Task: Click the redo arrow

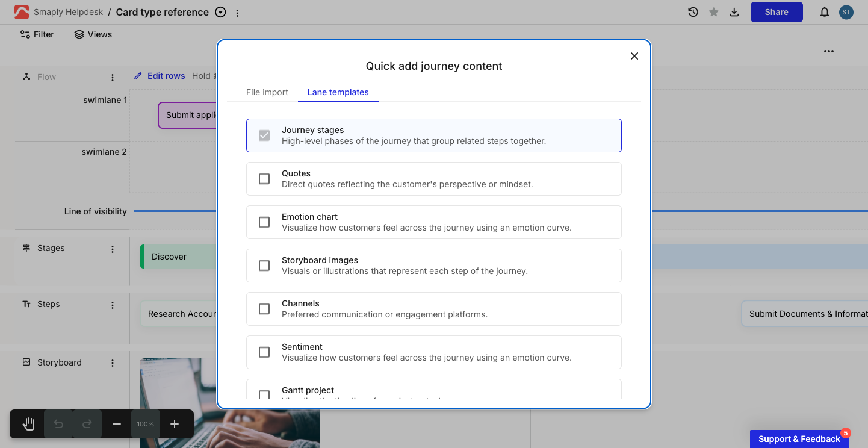Action: coord(87,424)
